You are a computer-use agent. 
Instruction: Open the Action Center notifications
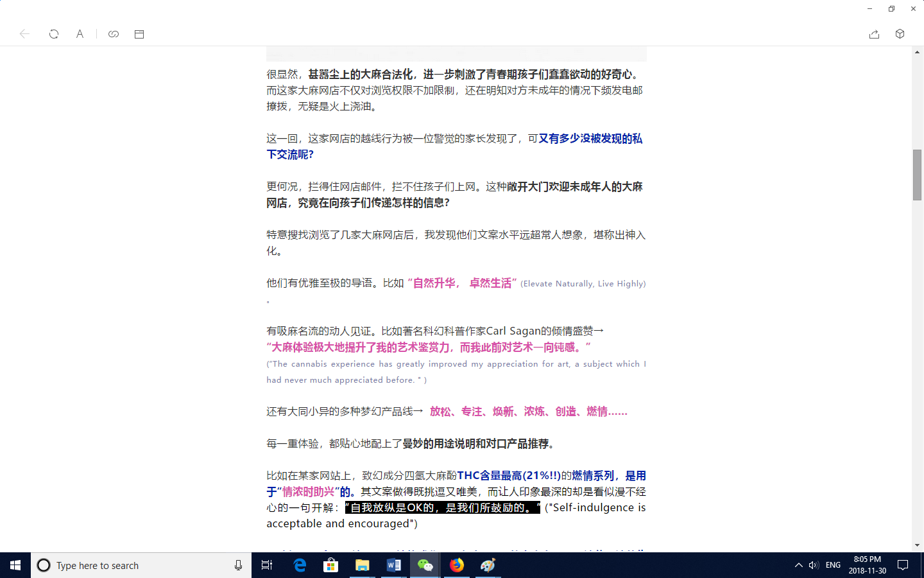[x=903, y=565]
